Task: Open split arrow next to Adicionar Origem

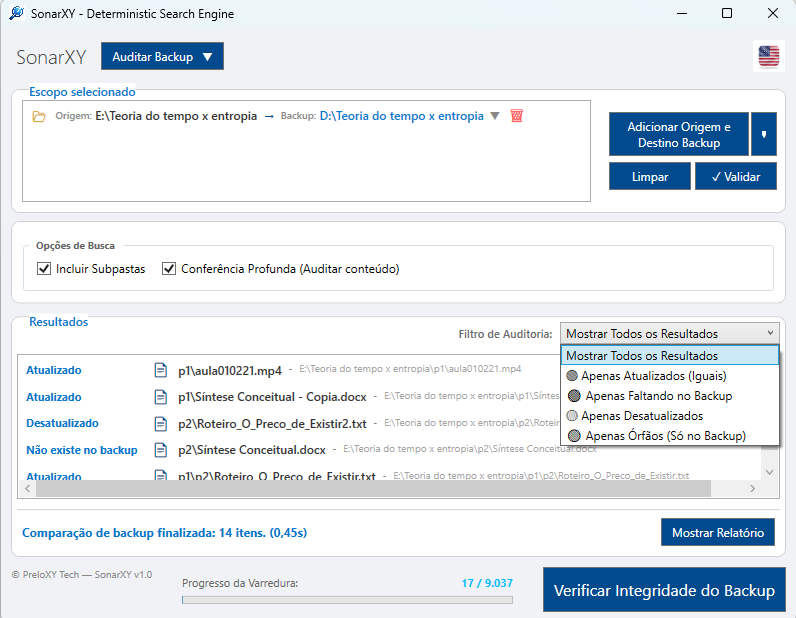Action: (x=764, y=134)
